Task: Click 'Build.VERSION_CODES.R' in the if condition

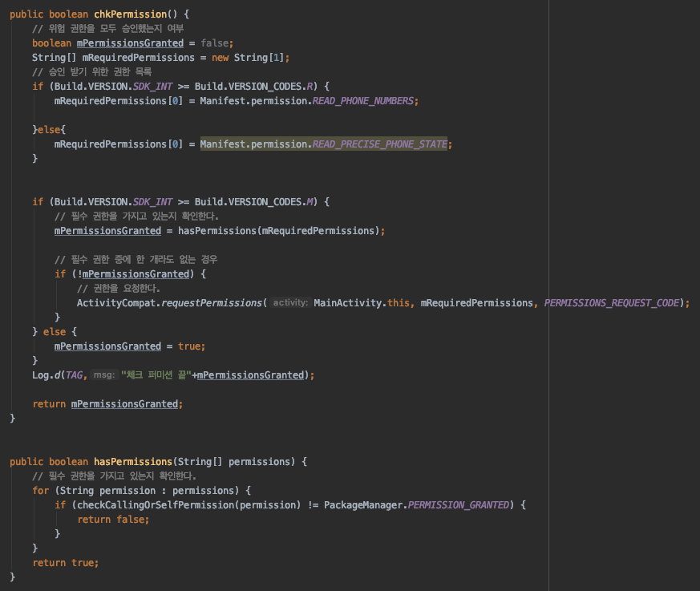Action: coord(253,86)
